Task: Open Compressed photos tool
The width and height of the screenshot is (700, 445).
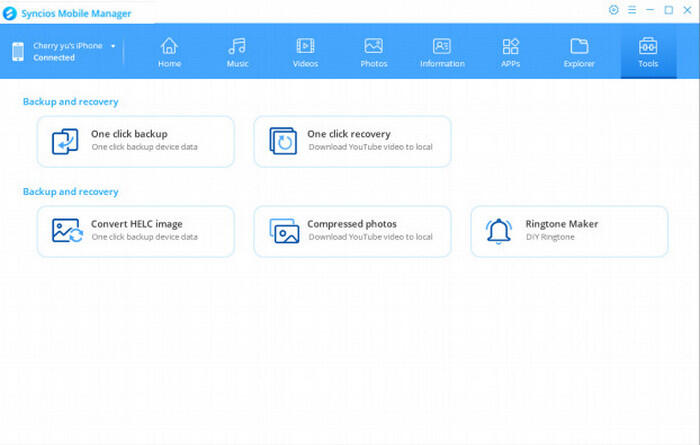Action: [x=352, y=231]
